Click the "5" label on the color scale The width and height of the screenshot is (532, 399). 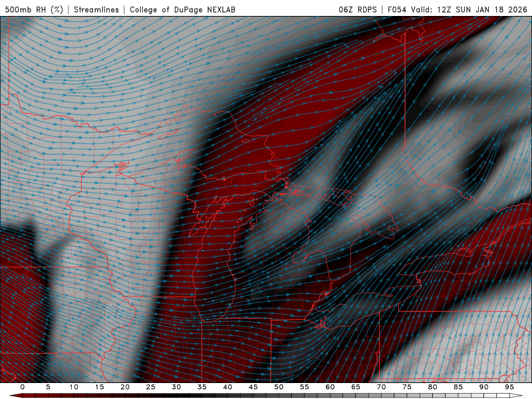pyautogui.click(x=48, y=387)
